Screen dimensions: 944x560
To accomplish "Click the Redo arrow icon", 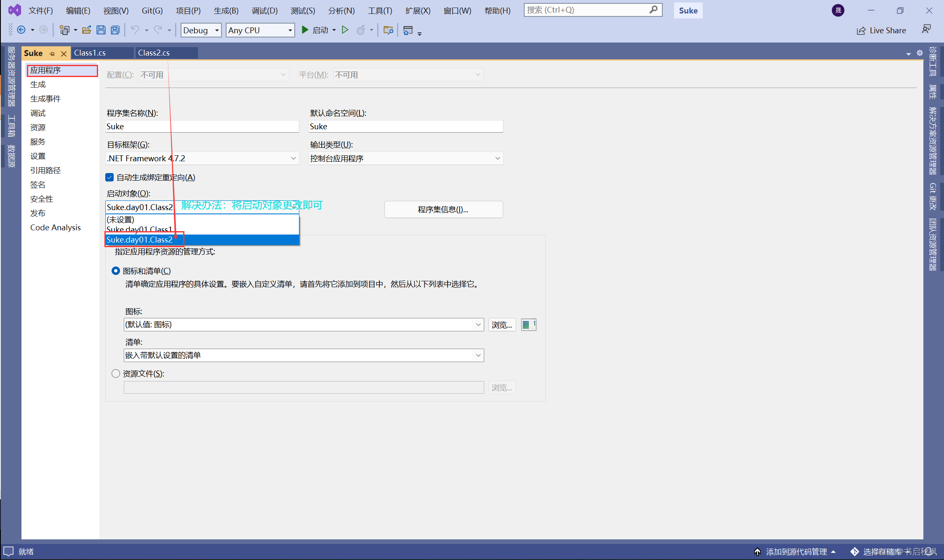I will pos(158,30).
